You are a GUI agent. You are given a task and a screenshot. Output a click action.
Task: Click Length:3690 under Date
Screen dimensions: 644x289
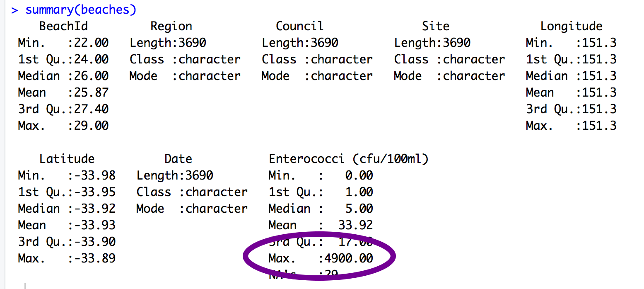click(175, 175)
